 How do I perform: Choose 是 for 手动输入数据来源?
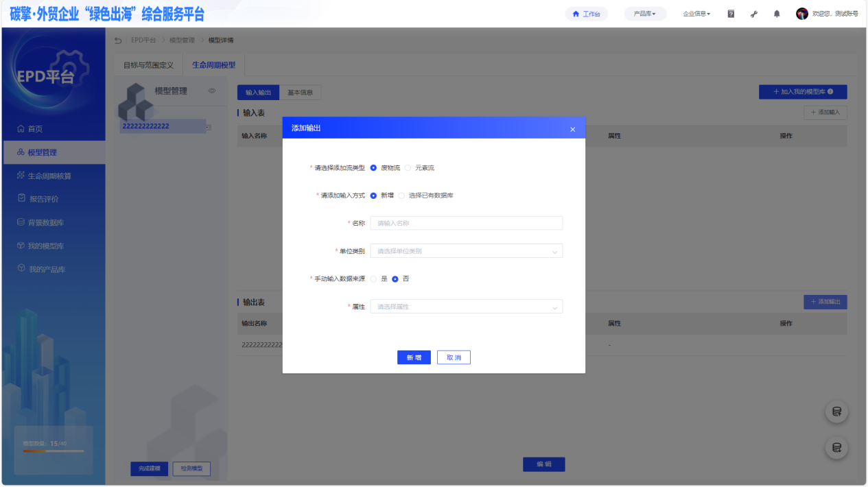click(x=374, y=279)
